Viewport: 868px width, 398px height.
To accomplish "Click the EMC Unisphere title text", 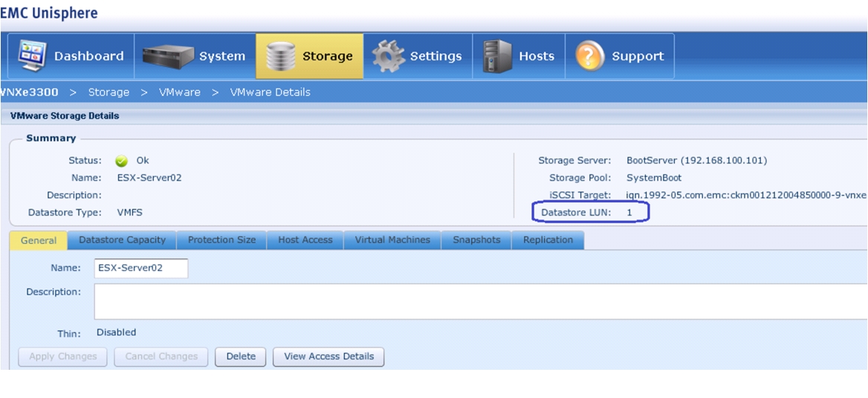I will point(49,13).
